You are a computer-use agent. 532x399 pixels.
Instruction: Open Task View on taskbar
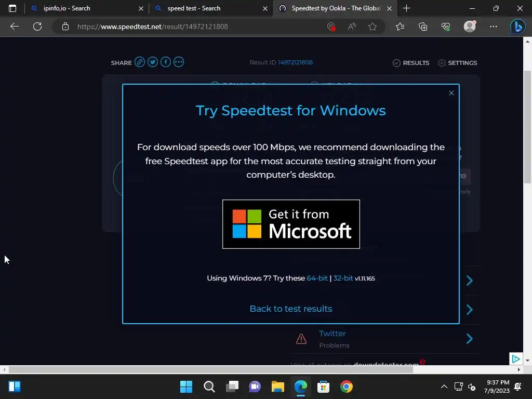pyautogui.click(x=232, y=387)
